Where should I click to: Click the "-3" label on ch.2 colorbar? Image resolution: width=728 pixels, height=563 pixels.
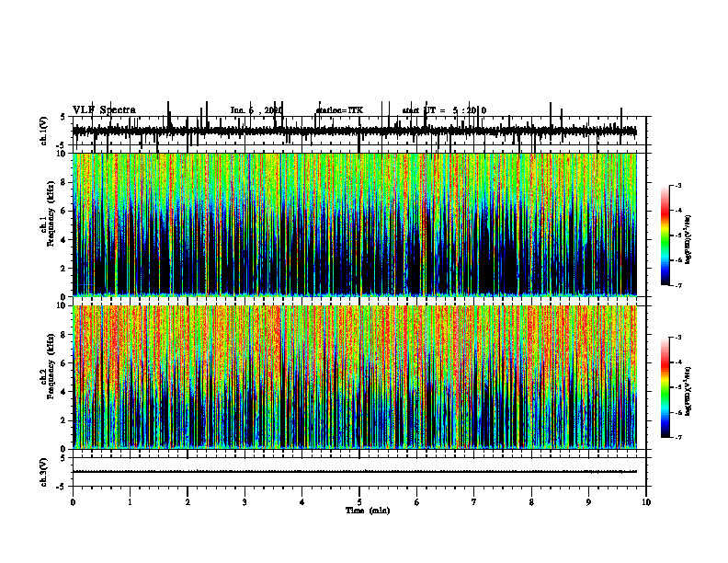678,338
